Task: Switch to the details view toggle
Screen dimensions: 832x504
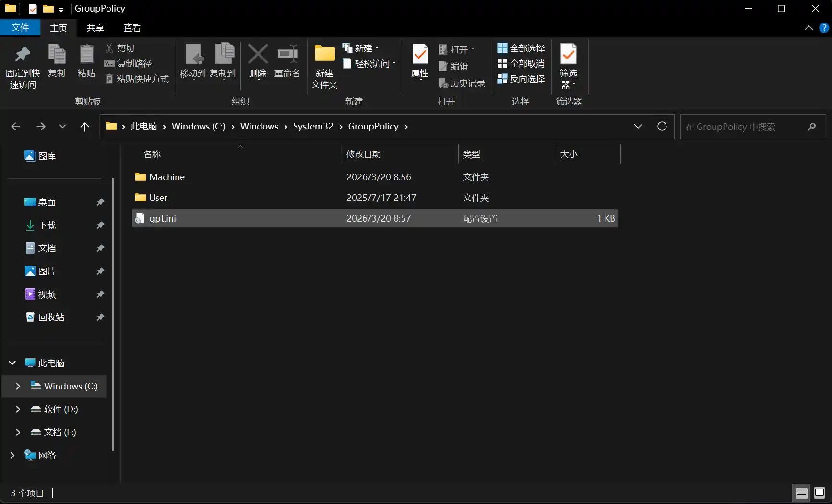Action: tap(801, 492)
